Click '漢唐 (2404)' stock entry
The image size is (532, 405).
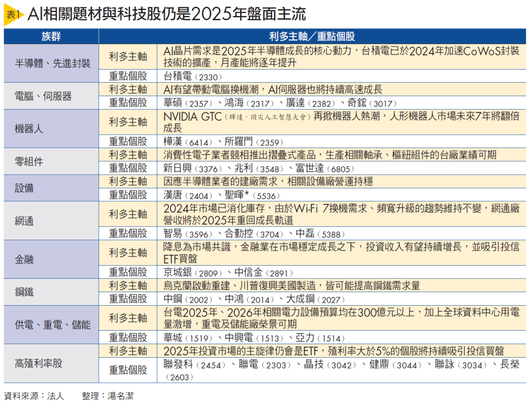point(188,195)
